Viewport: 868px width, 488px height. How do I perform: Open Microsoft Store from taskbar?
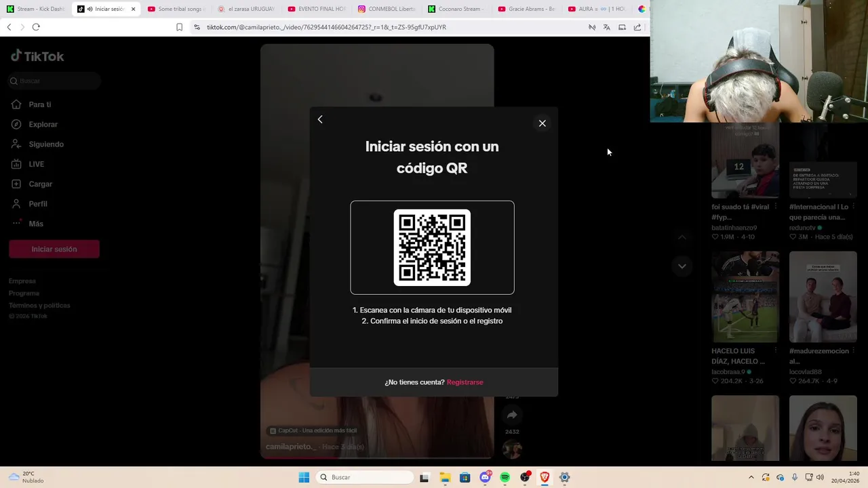(465, 477)
